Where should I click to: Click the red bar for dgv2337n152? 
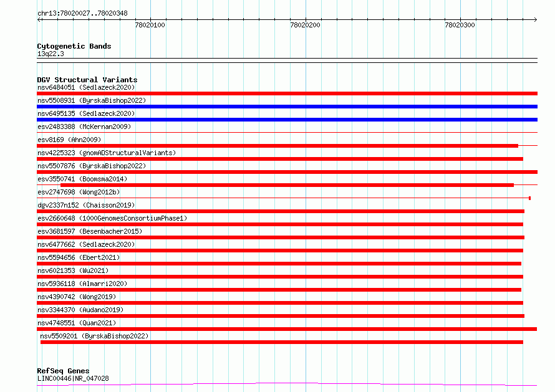point(281,211)
